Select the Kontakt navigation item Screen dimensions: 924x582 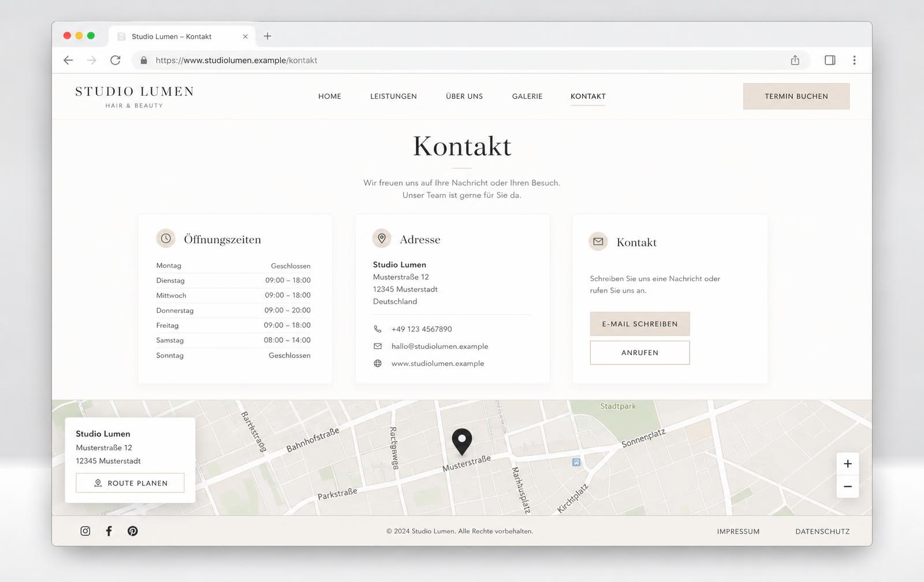point(588,96)
